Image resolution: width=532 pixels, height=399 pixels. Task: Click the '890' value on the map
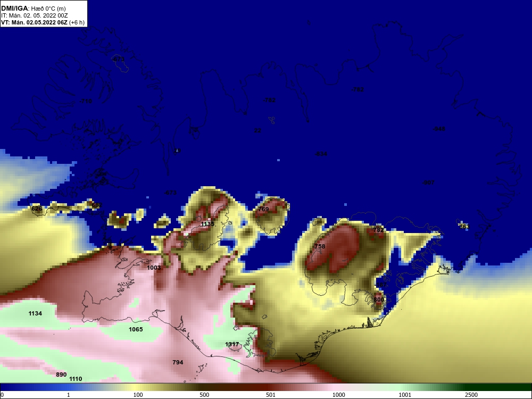pos(61,375)
